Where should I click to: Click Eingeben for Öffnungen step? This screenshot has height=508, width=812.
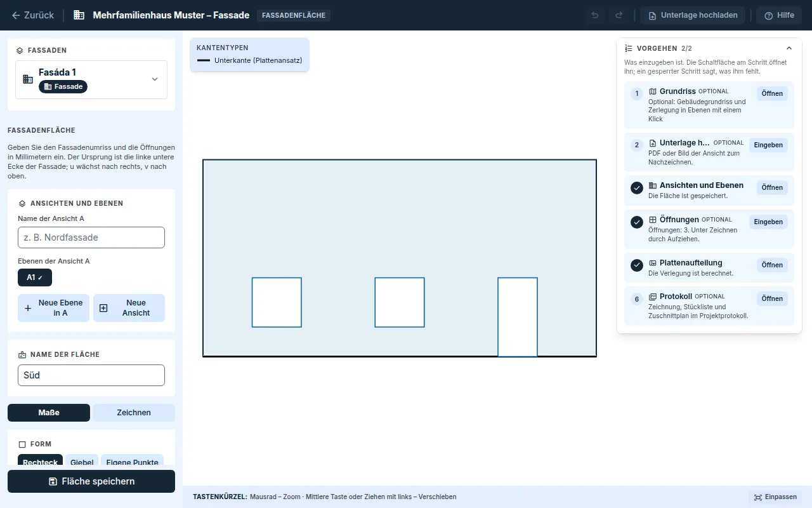pos(768,222)
